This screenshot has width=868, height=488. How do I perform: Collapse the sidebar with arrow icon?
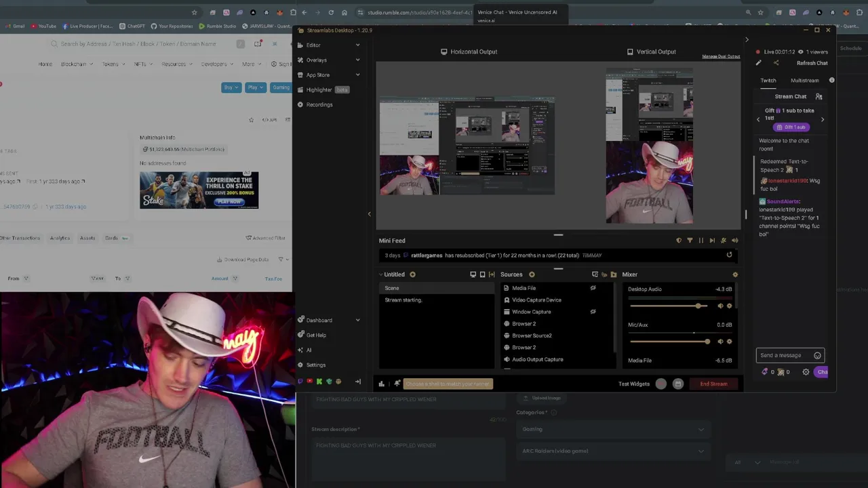[357, 382]
